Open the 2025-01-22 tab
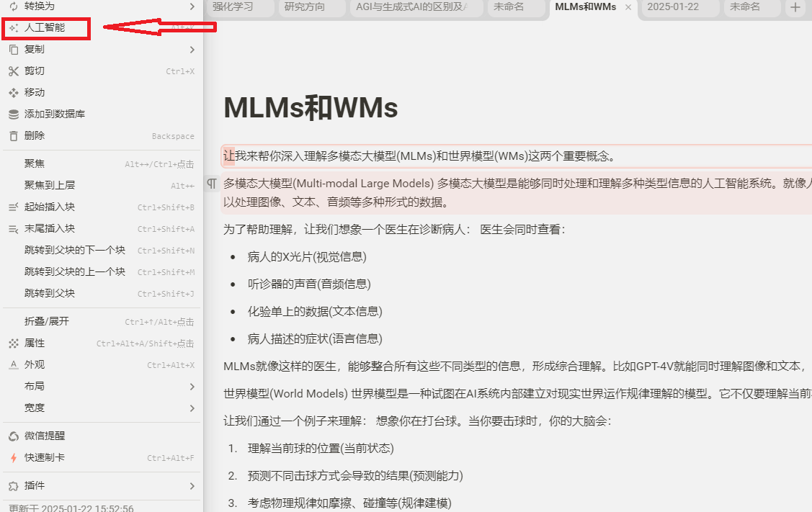The image size is (812, 512). coord(672,7)
